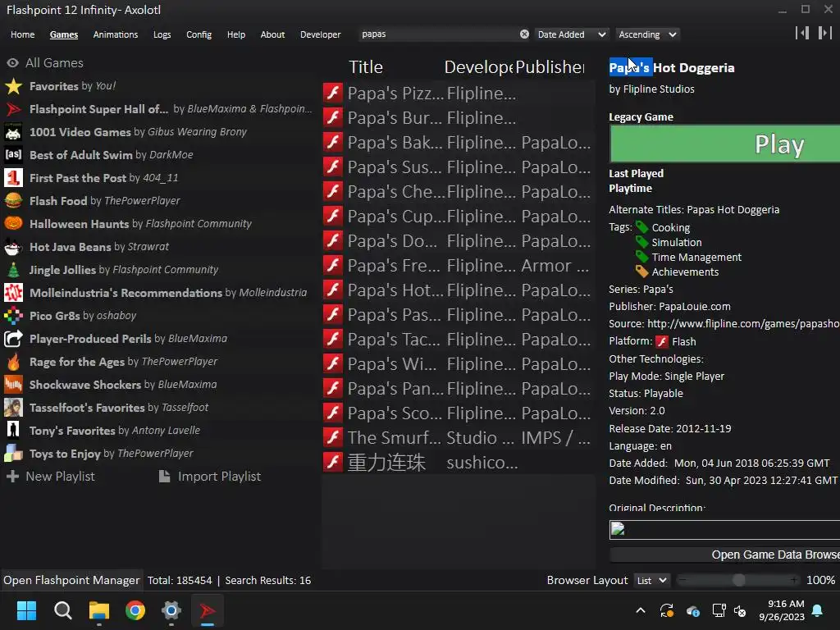
Task: Open the Date Added sort dropdown
Action: (x=572, y=34)
